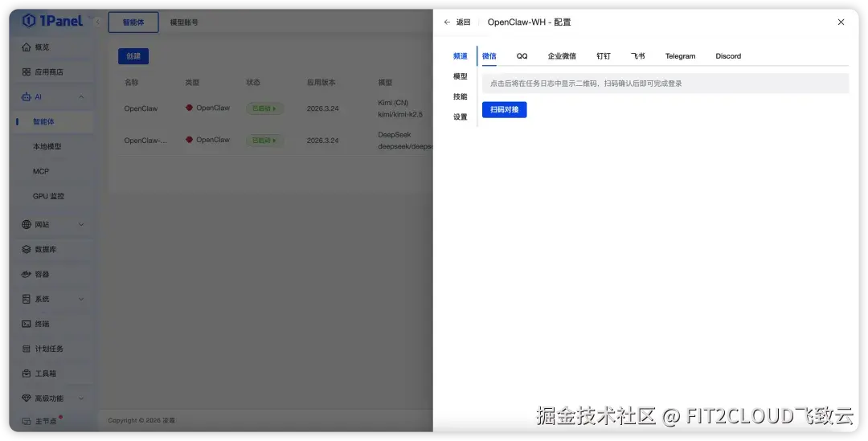This screenshot has width=868, height=441.
Task: Close the OpenClaw-WH config drawer
Action: [x=841, y=22]
